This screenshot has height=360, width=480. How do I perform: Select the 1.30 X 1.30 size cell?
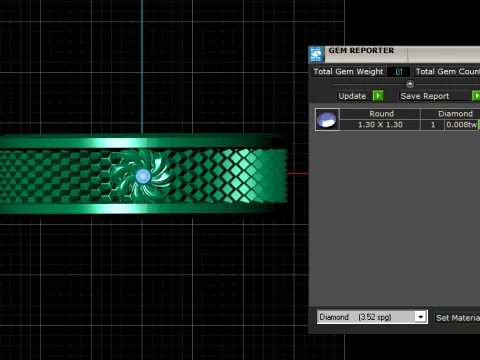pos(380,125)
